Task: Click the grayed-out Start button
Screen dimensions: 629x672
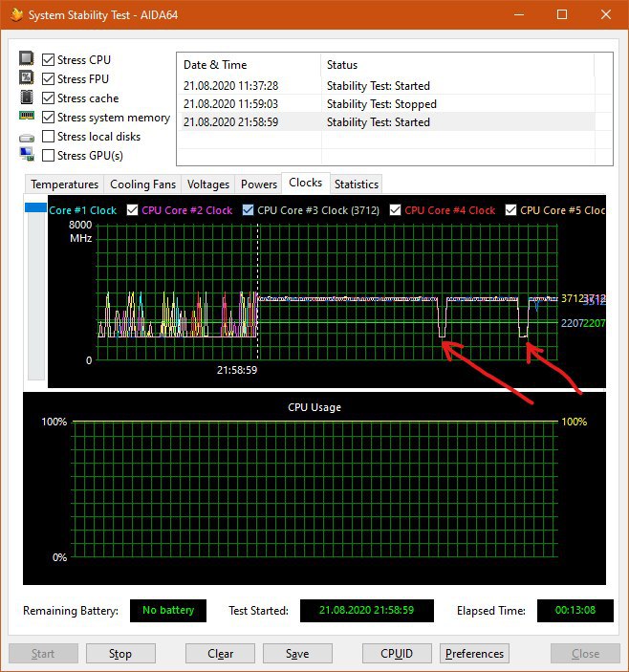Action: click(x=43, y=654)
